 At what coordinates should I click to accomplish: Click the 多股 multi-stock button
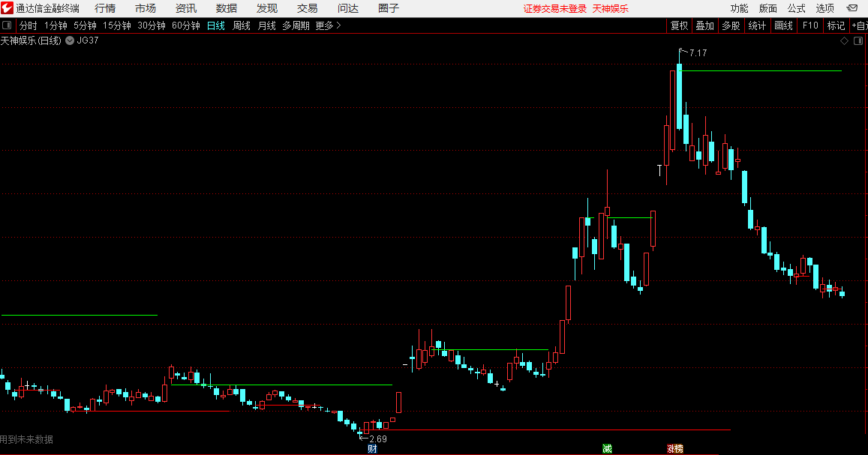731,25
